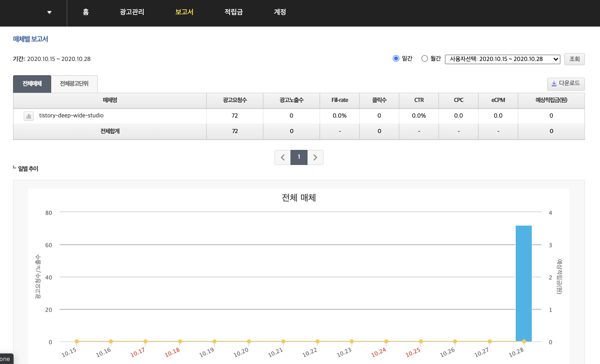Viewport: 600px width, 364px height.
Task: Select the 월간 radio button
Action: tap(424, 59)
